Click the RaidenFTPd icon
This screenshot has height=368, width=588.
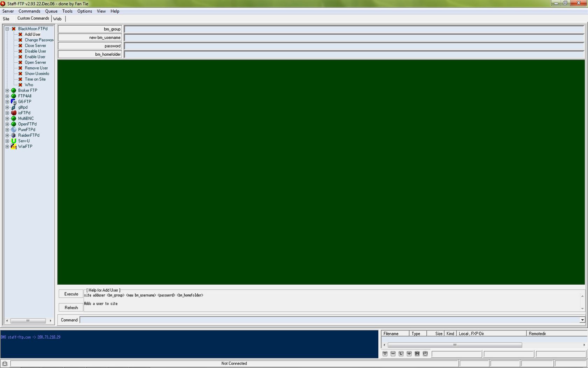pyautogui.click(x=14, y=135)
